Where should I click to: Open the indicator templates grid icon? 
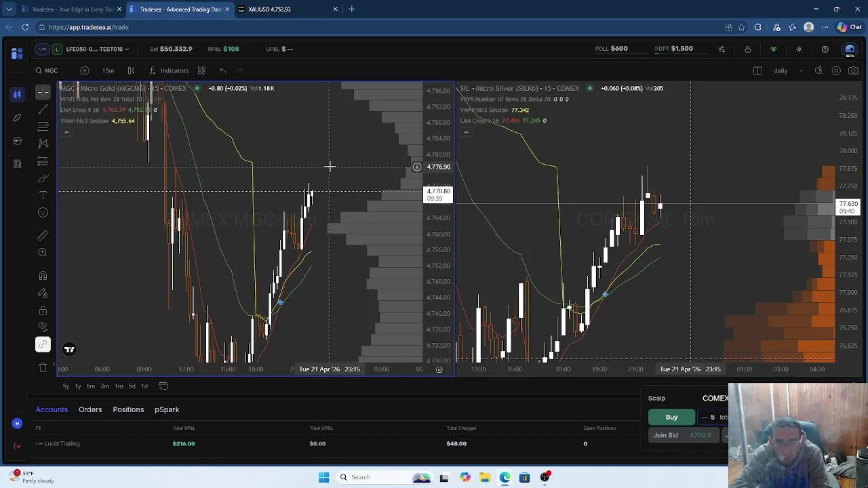tap(201, 70)
